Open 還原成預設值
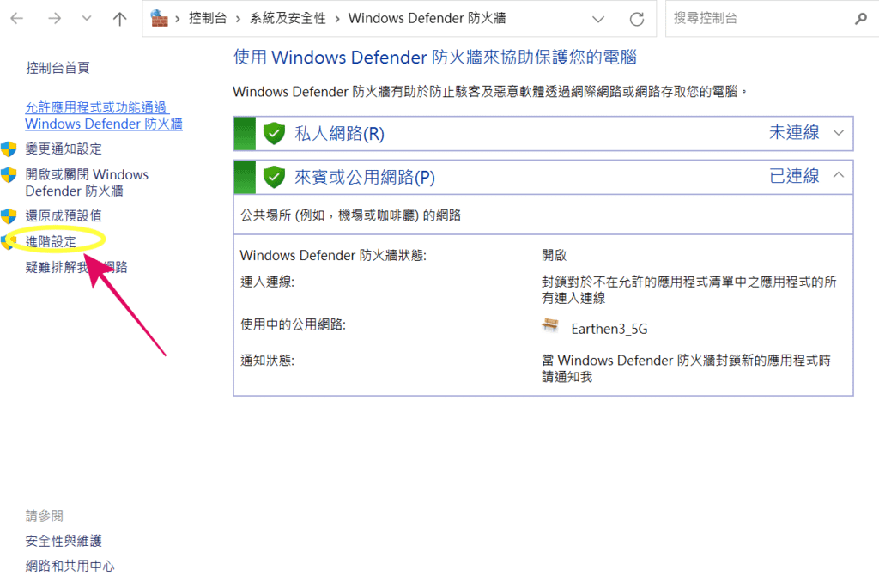The image size is (879, 588). [x=64, y=215]
